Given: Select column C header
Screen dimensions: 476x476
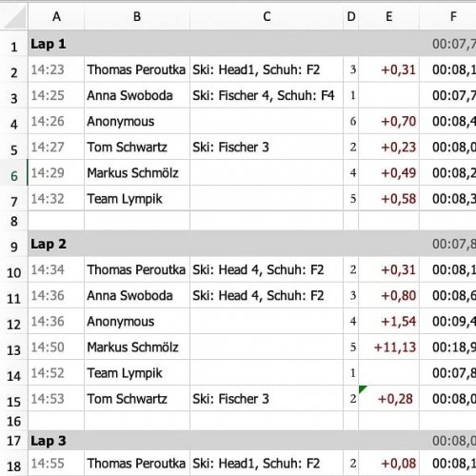Looking at the screenshot, I should [267, 16].
